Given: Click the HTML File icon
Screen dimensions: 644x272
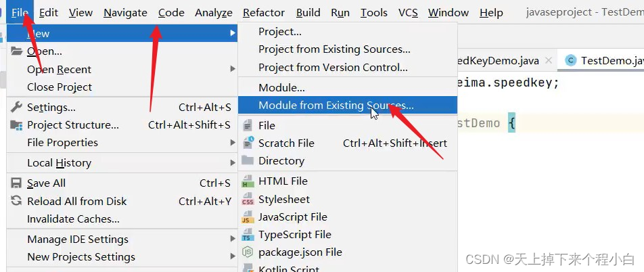Looking at the screenshot, I should click(x=247, y=181).
